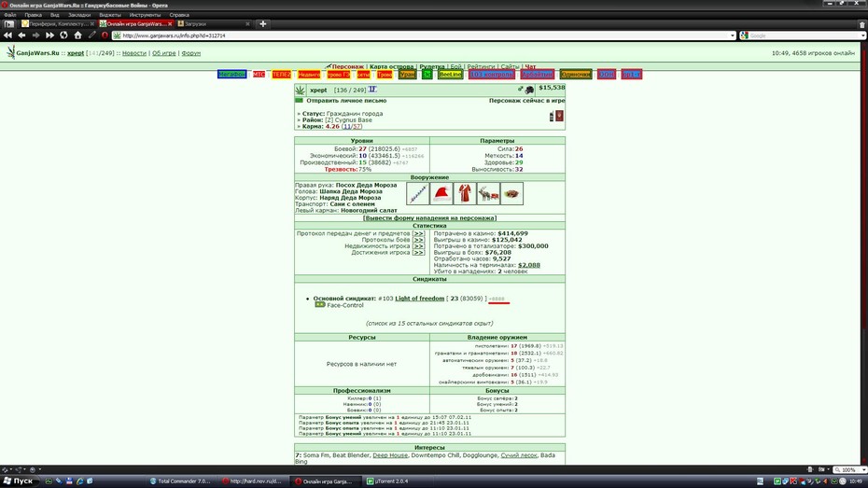Expand Достижения игрока >> link
Image resolution: width=868 pixels, height=488 pixels.
[418, 252]
